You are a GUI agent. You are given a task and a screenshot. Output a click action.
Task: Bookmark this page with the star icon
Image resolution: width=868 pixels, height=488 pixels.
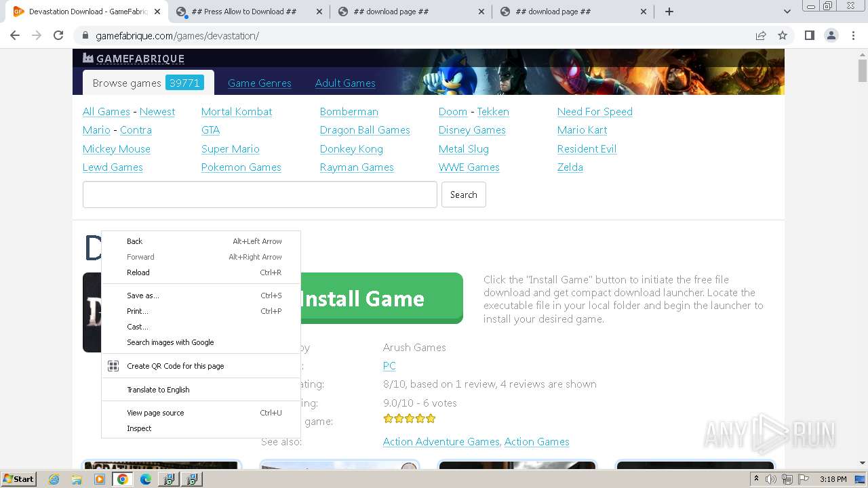point(783,35)
